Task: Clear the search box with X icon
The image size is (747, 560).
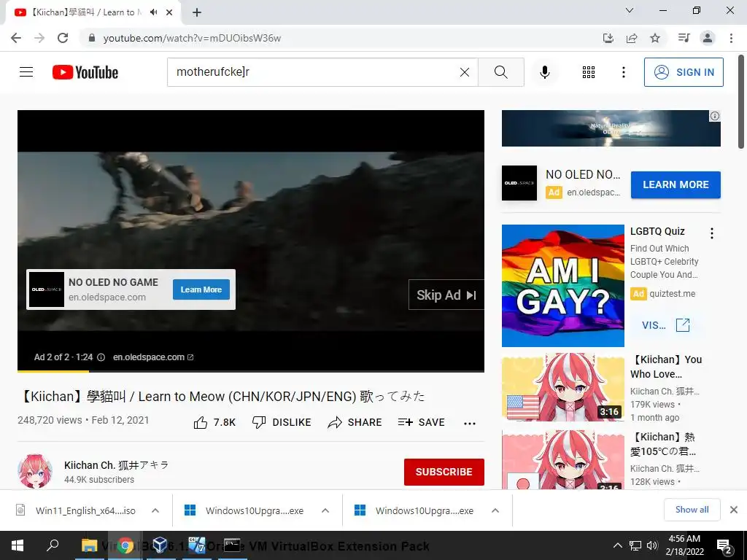Action: pos(465,72)
